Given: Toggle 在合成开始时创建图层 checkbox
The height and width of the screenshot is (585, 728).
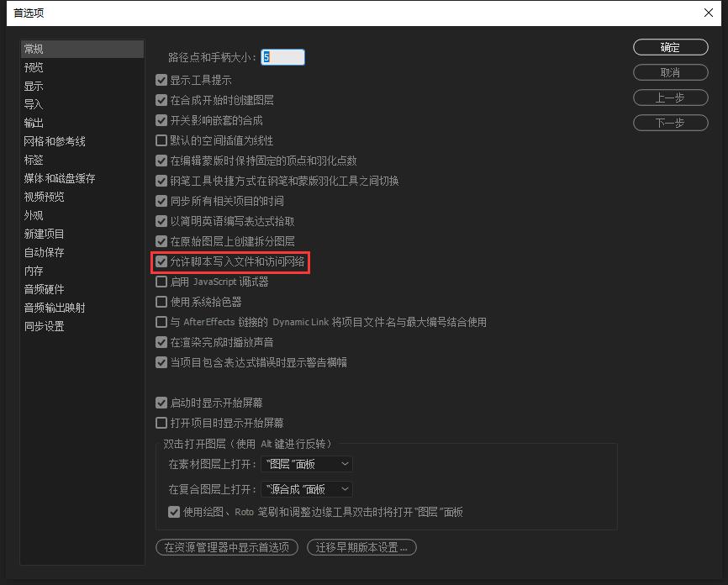Looking at the screenshot, I should (161, 100).
